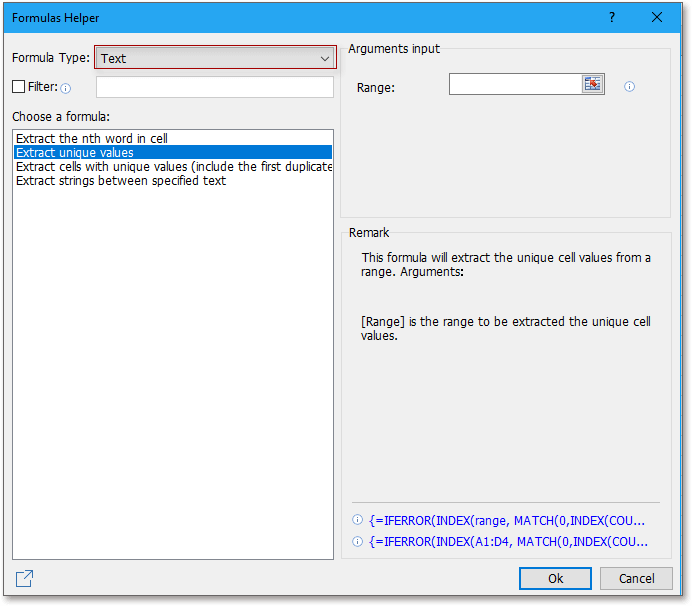Open the Formula Type dropdown
The width and height of the screenshot is (692, 606).
point(215,58)
